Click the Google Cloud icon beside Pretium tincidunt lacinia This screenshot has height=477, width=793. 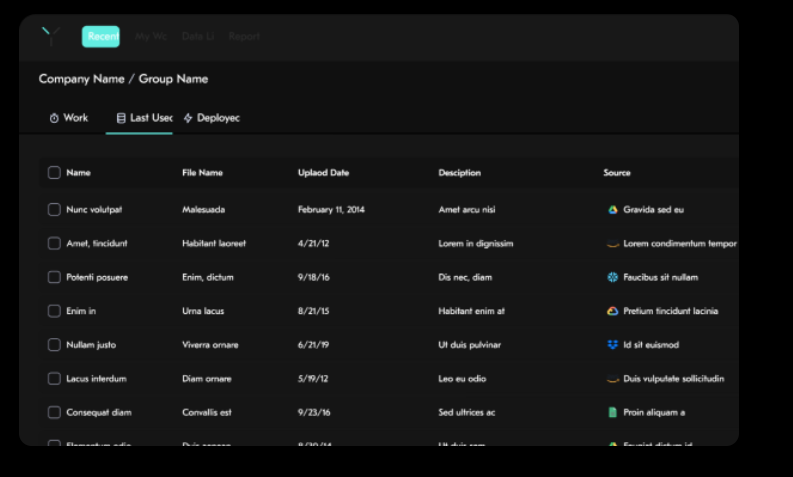point(613,311)
